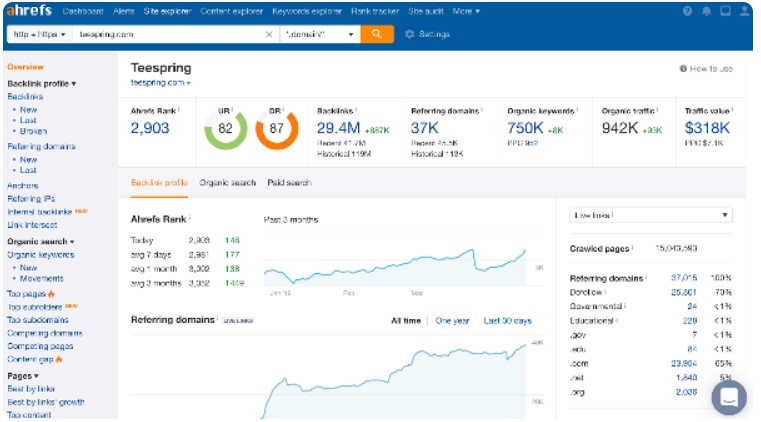Expand the More menu

point(466,11)
